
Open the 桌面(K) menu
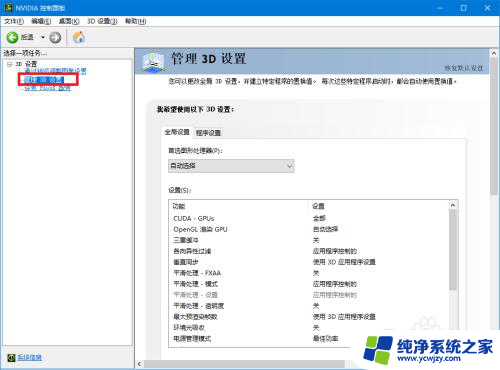[x=69, y=21]
